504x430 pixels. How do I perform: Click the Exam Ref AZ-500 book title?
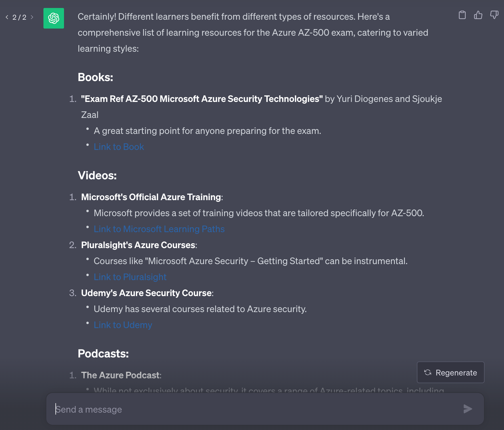coord(202,99)
